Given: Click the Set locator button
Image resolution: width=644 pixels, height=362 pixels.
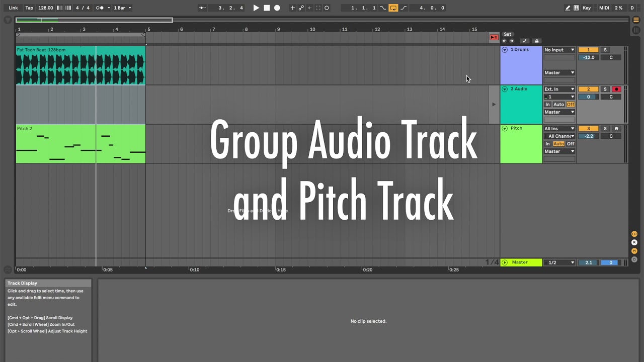Looking at the screenshot, I should point(508,35).
